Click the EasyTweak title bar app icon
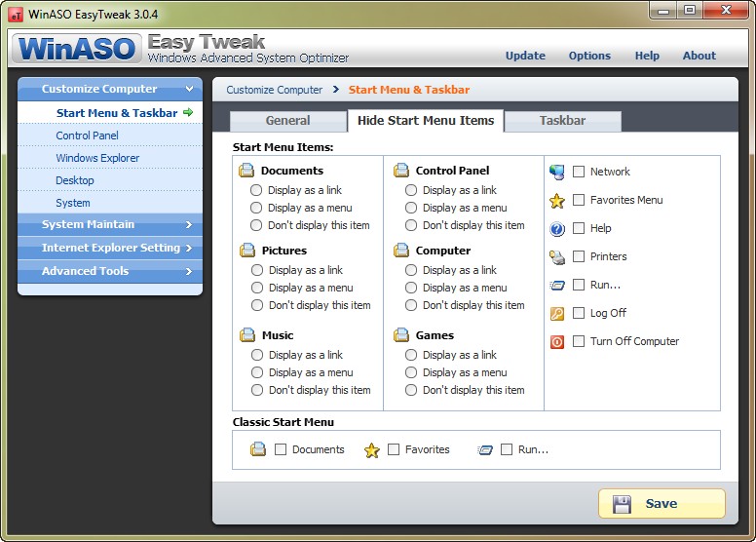The height and width of the screenshot is (542, 756). [x=16, y=15]
